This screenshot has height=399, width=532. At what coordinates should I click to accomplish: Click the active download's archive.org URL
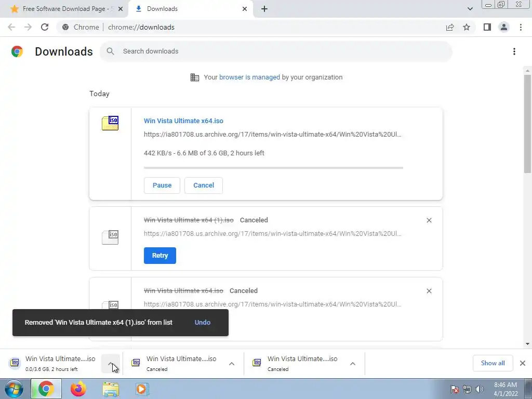[272, 135]
